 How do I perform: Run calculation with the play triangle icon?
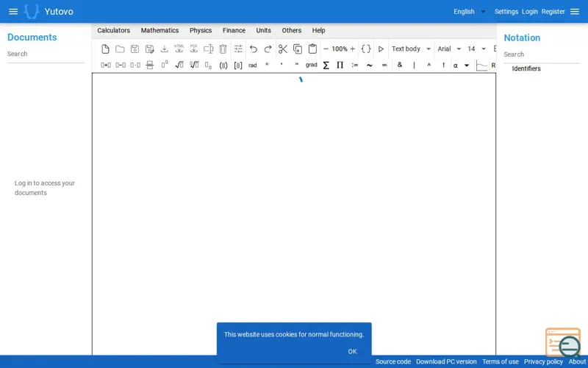(x=381, y=49)
